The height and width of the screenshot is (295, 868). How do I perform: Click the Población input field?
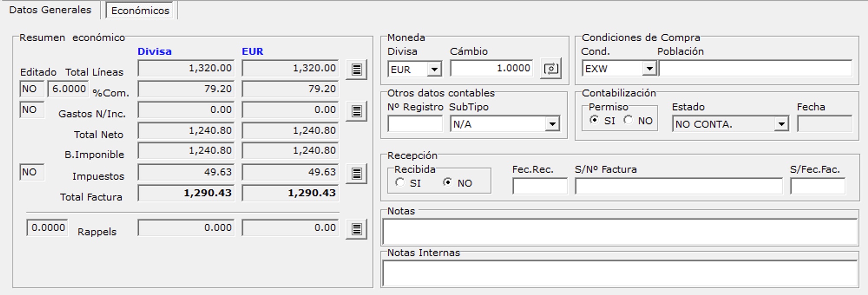[x=755, y=69]
